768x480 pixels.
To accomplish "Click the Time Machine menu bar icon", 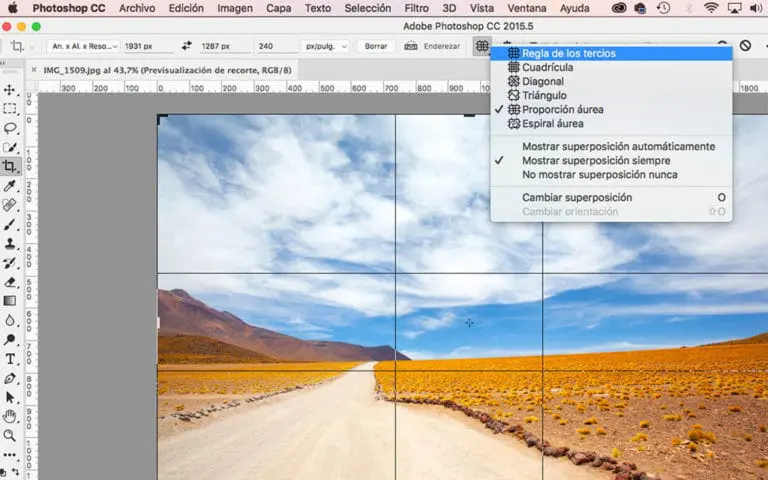I will click(664, 8).
